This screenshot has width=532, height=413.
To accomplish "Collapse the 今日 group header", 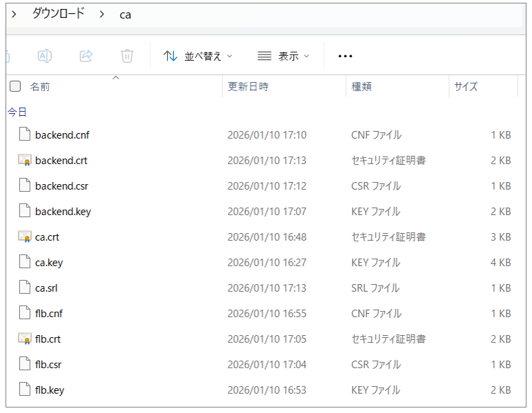I will (x=17, y=112).
